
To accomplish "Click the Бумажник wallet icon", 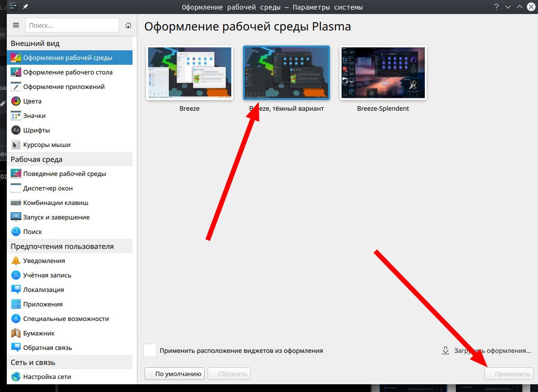I will click(x=16, y=333).
